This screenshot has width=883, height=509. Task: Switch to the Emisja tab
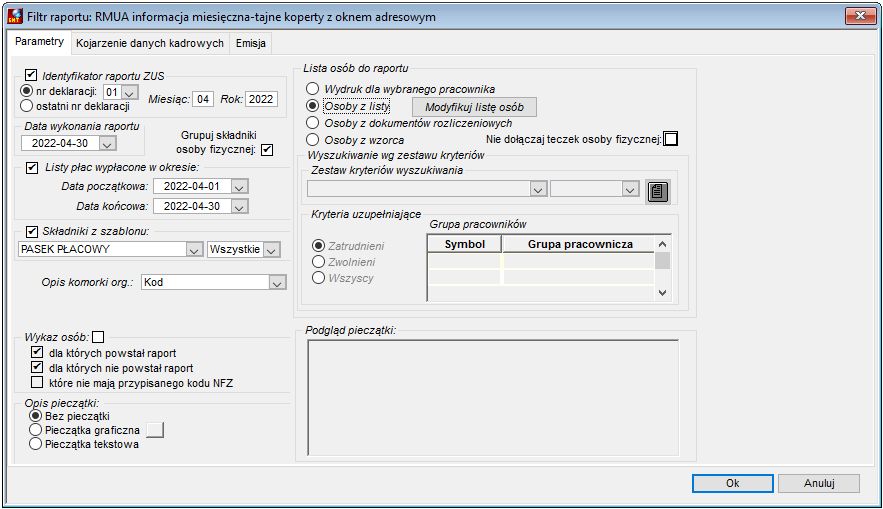[251, 43]
